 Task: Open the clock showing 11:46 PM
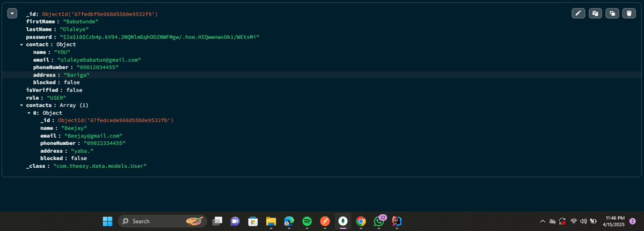point(614,221)
